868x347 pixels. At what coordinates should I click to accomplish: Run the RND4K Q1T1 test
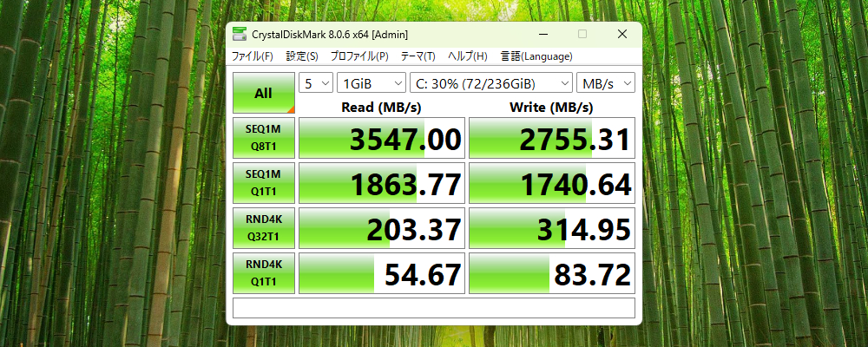[x=264, y=273]
